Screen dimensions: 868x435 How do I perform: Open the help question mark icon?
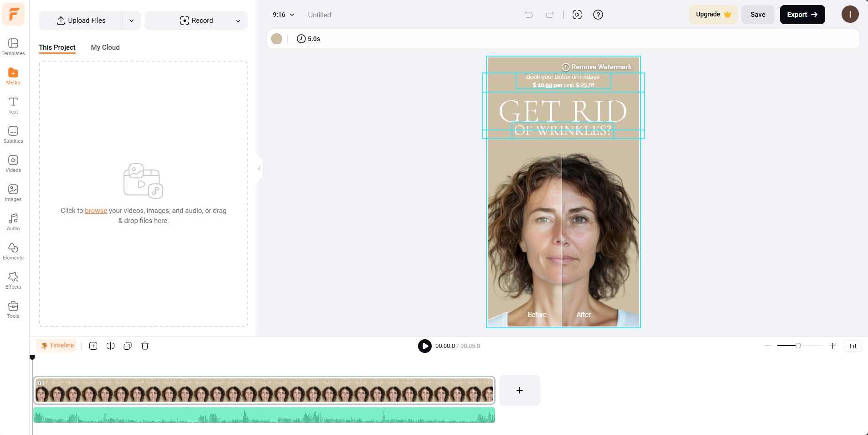[x=598, y=15]
